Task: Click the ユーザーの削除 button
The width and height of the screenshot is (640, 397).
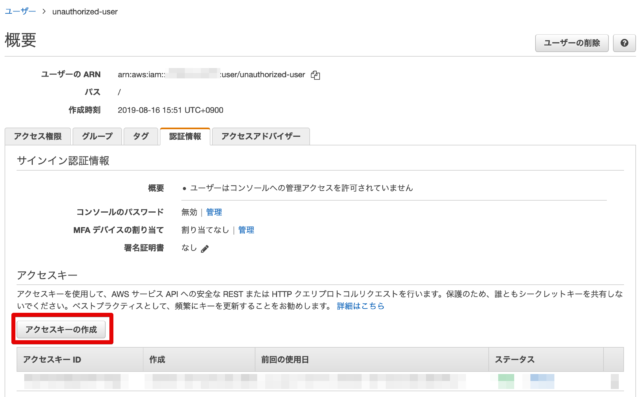Action: pos(571,43)
